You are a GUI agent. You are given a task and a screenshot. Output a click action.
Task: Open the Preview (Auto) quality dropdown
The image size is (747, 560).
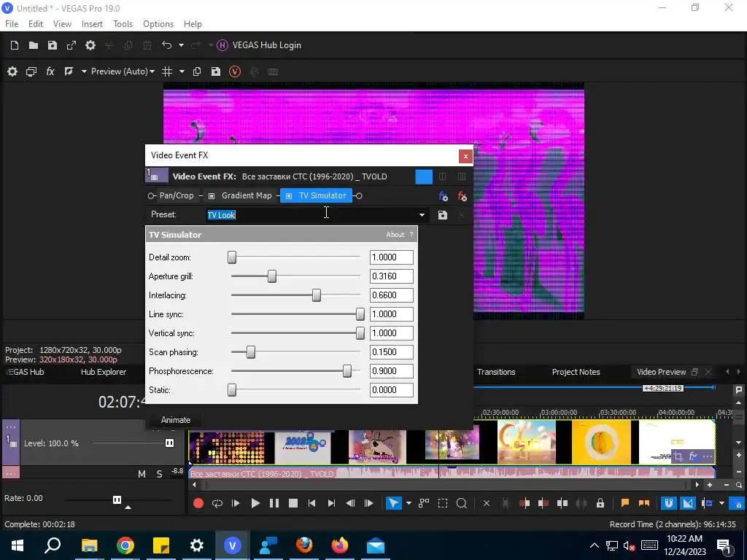123,71
